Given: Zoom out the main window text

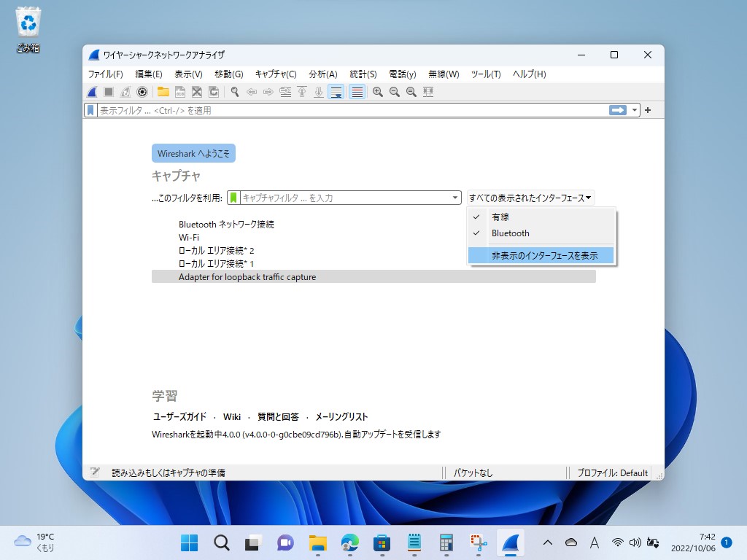Looking at the screenshot, I should (395, 92).
